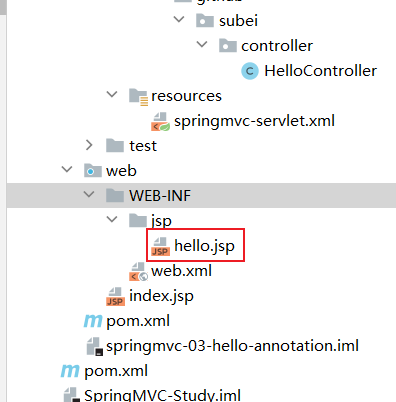Collapse the web folder node
396x402 pixels.
67,169
